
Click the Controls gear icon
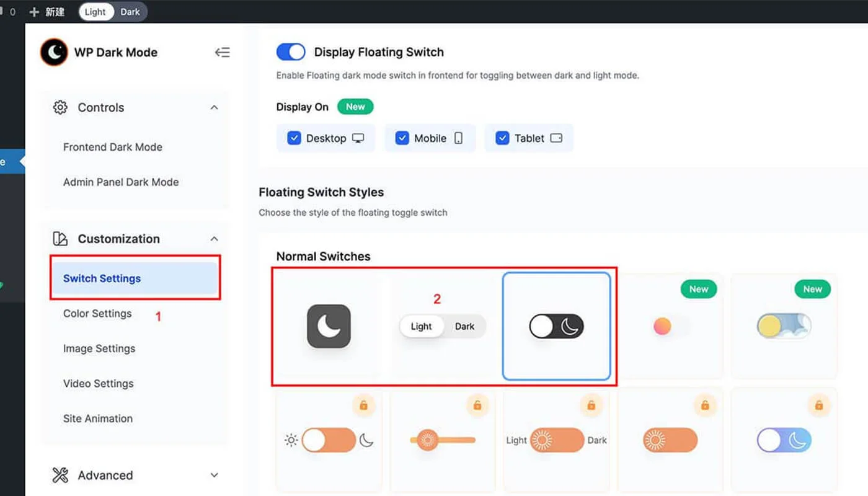[x=60, y=107]
